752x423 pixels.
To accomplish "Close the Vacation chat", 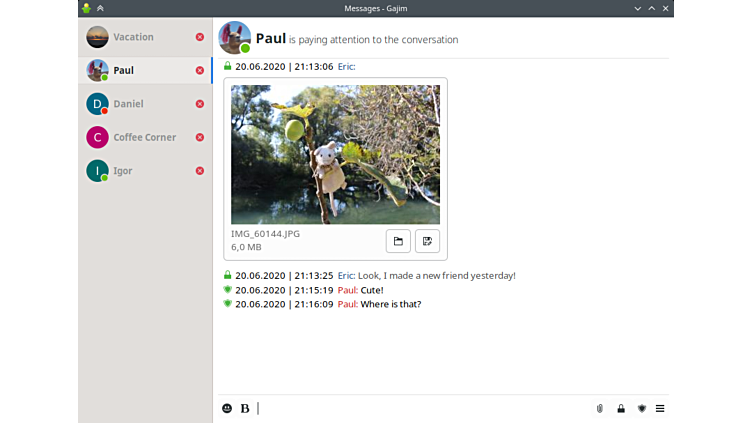I will point(199,37).
